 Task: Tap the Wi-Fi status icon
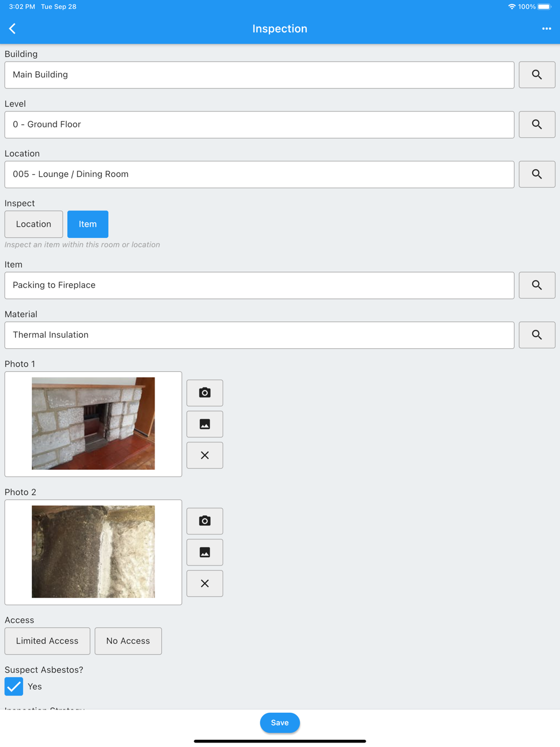point(511,7)
